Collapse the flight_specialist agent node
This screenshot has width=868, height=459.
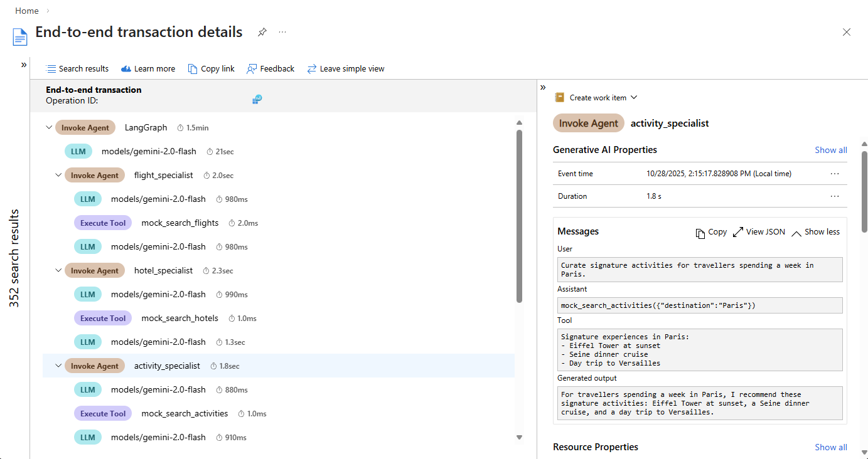click(x=58, y=176)
